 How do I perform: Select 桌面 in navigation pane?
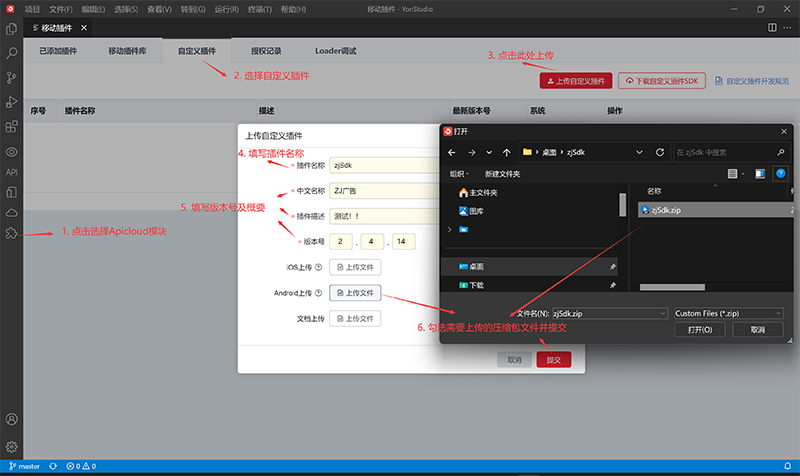click(x=529, y=266)
